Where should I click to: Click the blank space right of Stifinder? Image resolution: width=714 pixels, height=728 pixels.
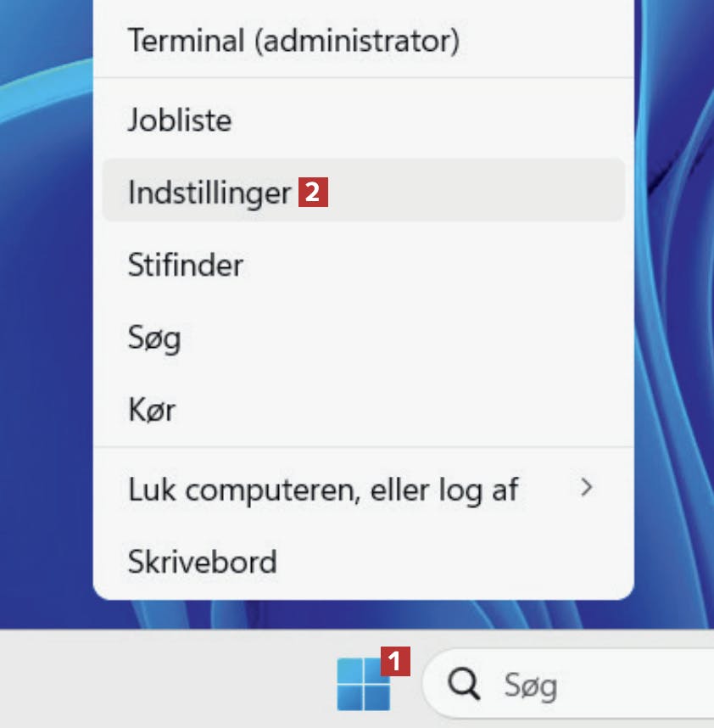coord(424,265)
